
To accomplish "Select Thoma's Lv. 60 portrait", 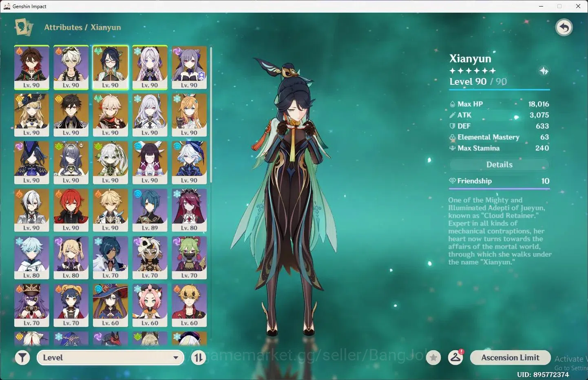I will click(x=189, y=306).
